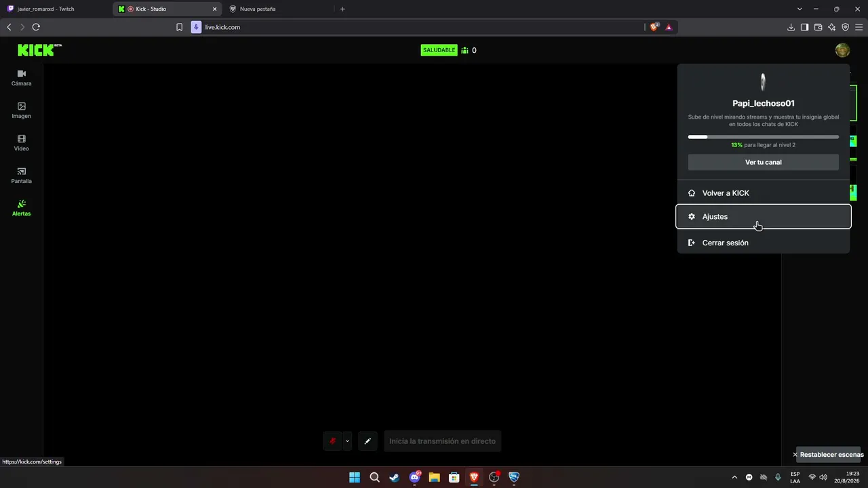Viewport: 868px width, 488px height.
Task: Open OBS Studio from the taskbar
Action: click(494, 477)
